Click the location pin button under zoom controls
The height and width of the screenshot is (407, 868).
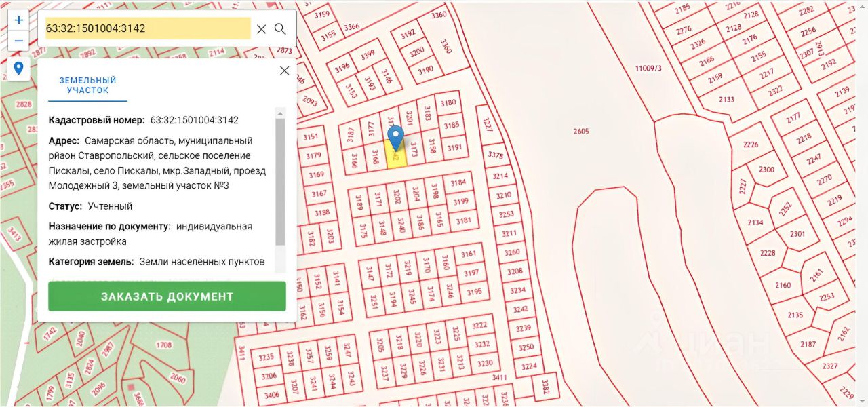(18, 69)
